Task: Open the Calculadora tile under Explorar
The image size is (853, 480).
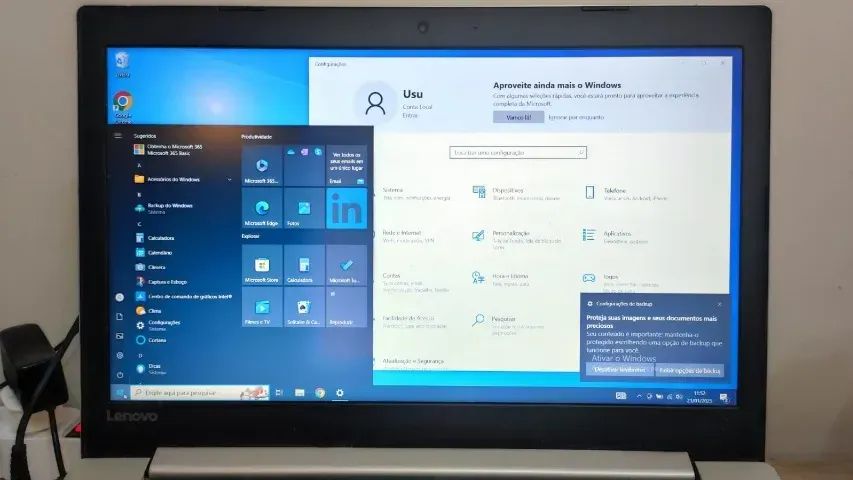Action: (304, 265)
